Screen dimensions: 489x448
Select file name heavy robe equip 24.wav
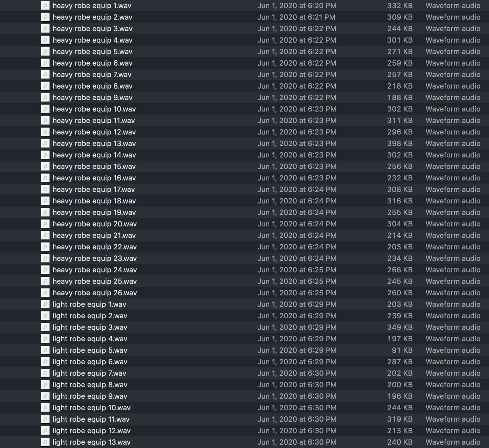coord(95,270)
